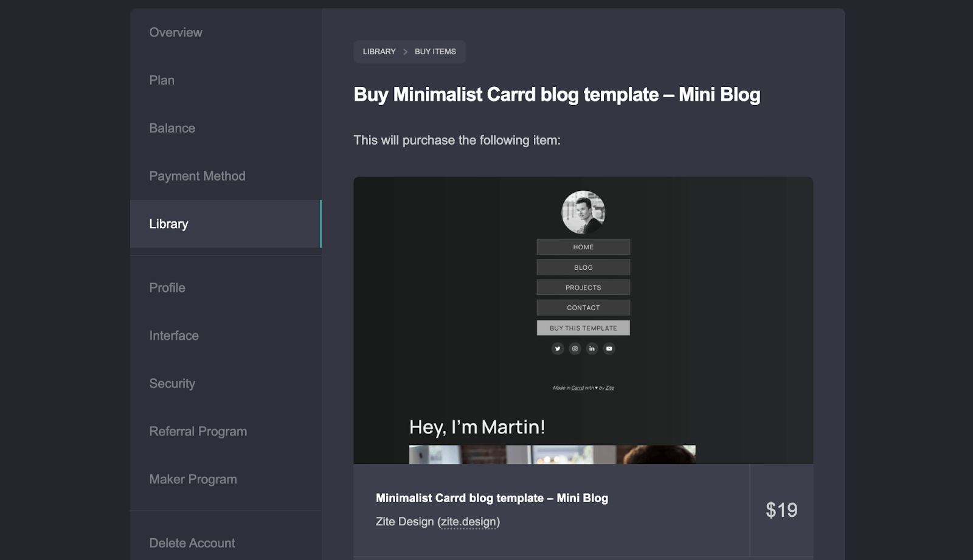Click PROJECTS button in template preview

tap(583, 288)
